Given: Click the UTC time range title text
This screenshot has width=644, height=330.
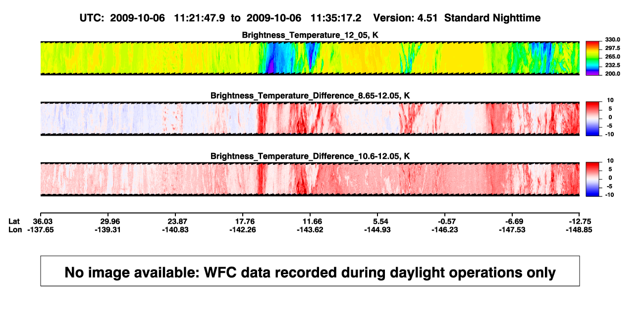Looking at the screenshot, I should [x=310, y=18].
